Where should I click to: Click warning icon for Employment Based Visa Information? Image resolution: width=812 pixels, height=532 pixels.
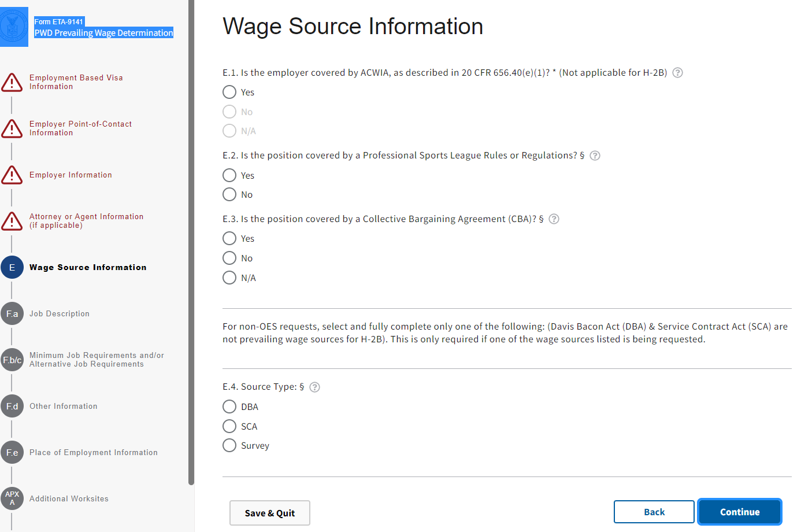click(x=12, y=82)
